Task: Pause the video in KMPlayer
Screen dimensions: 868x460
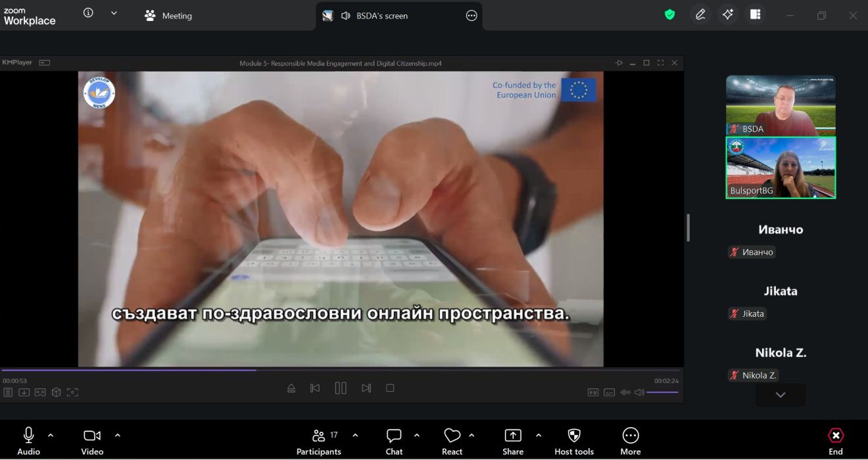Action: pyautogui.click(x=341, y=388)
